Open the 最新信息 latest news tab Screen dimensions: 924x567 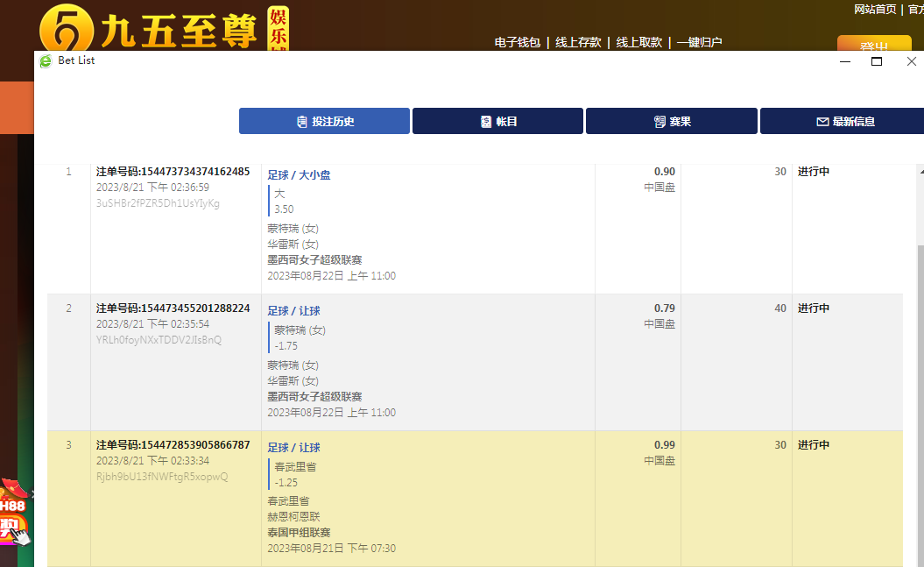click(845, 122)
